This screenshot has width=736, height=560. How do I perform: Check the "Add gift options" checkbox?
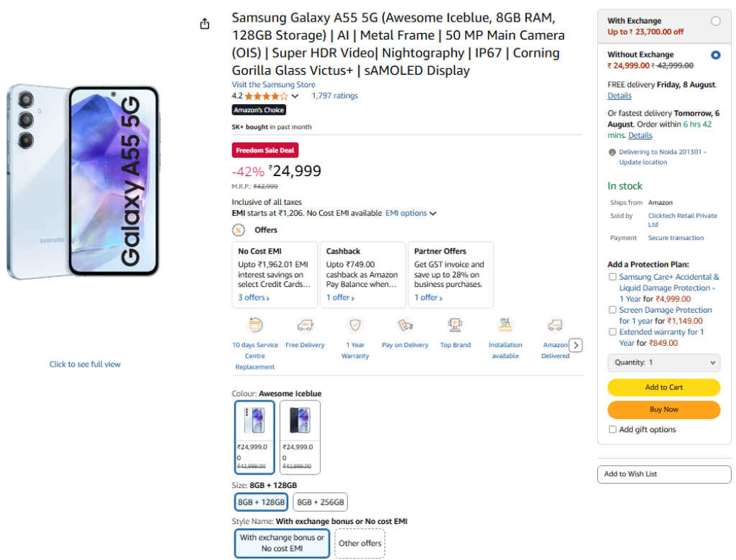pyautogui.click(x=612, y=429)
